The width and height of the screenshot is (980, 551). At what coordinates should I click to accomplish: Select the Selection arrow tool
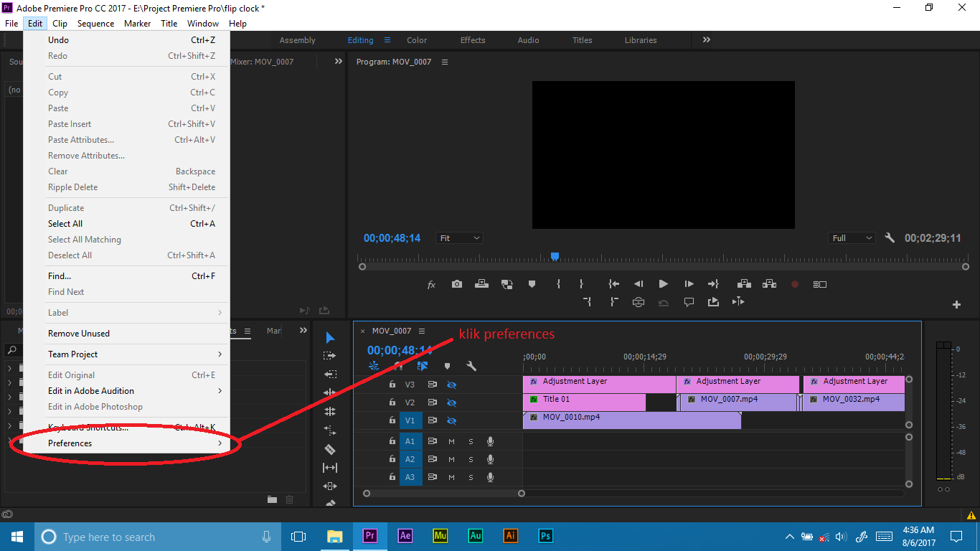330,338
